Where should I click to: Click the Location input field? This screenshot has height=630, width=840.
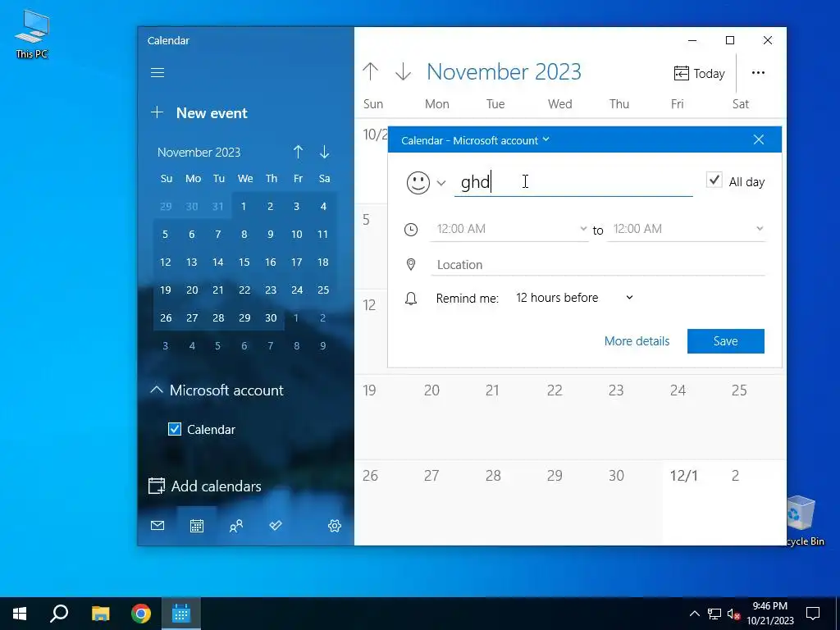[x=598, y=265]
